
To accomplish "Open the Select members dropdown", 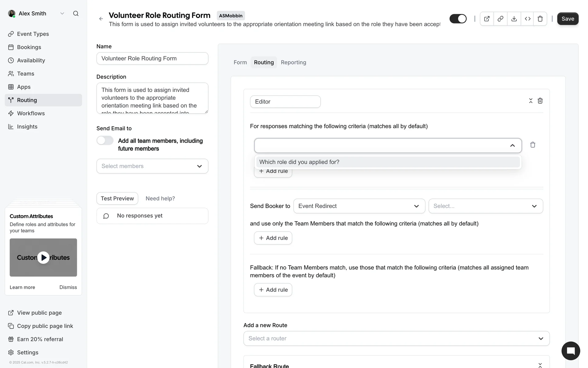I will (x=152, y=166).
